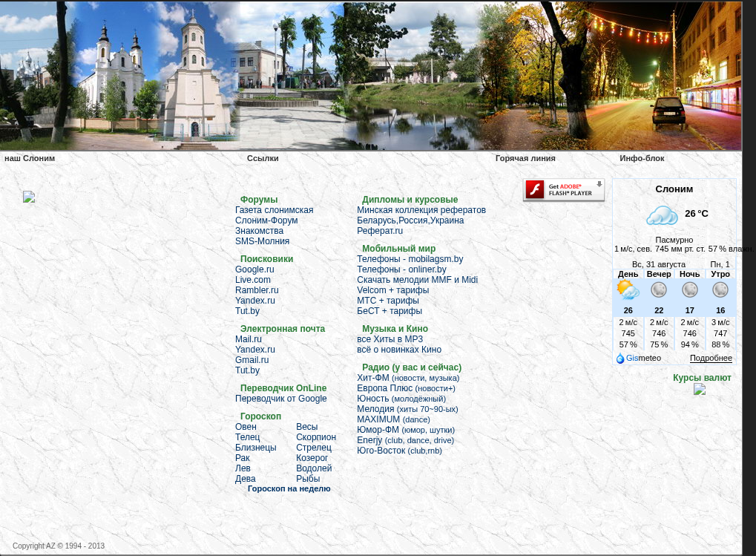Open the Gmail.ru link

click(252, 360)
